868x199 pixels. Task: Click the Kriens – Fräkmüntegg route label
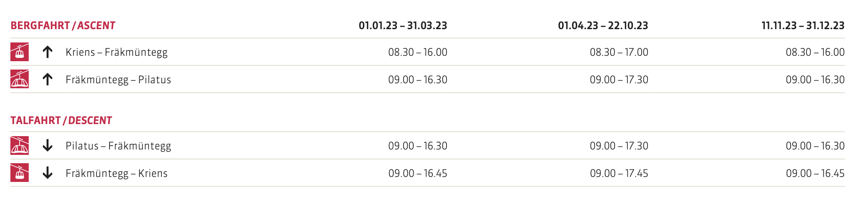point(117,52)
